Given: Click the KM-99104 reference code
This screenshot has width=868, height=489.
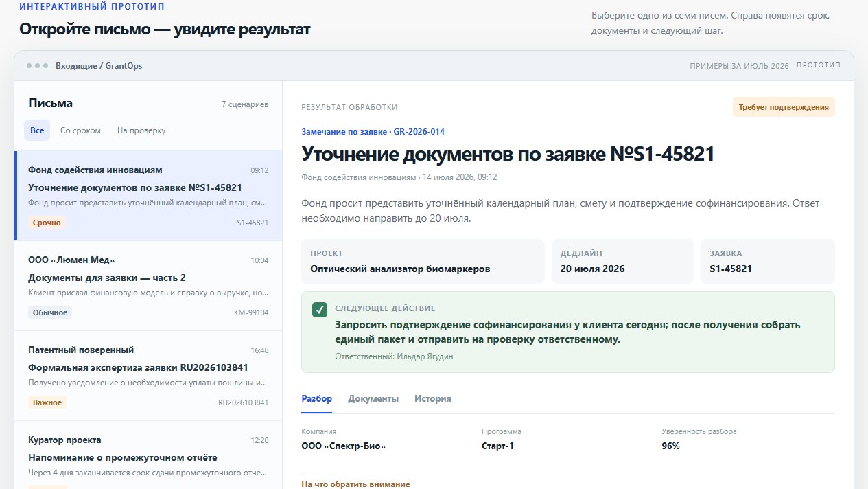Looking at the screenshot, I should (x=251, y=312).
